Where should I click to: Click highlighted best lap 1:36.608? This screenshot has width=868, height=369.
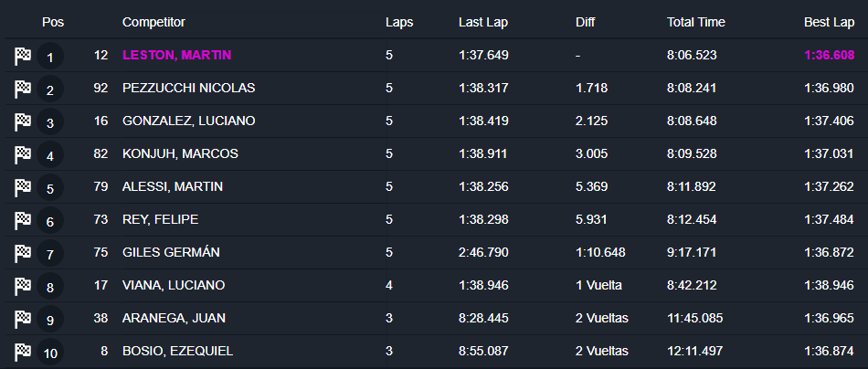829,55
